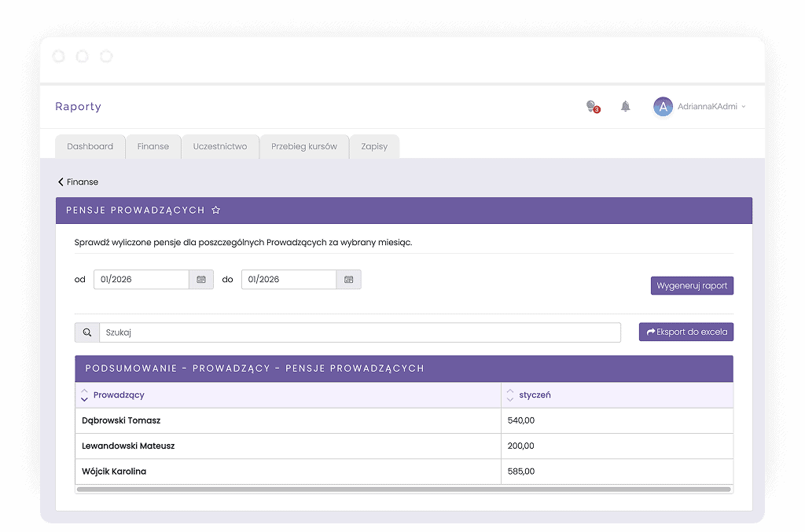Go to the Przebieg kursów tab
Image resolution: width=805 pixels, height=532 pixels.
point(304,147)
